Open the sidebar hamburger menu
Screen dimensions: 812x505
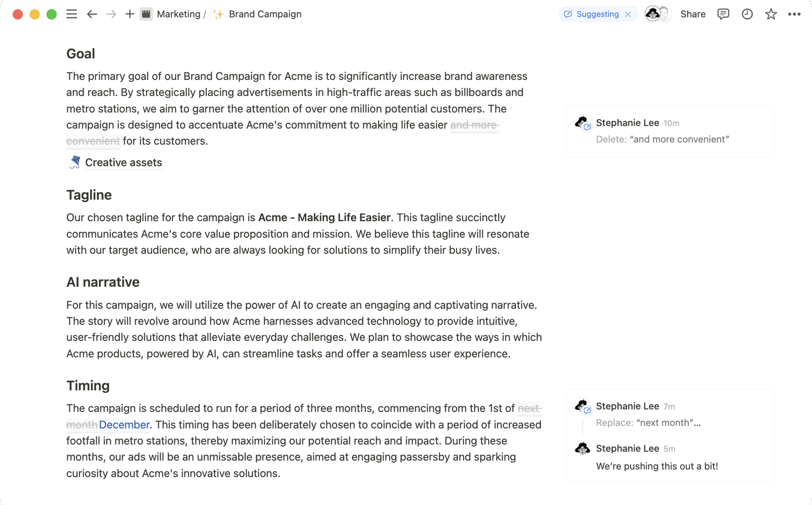[71, 14]
